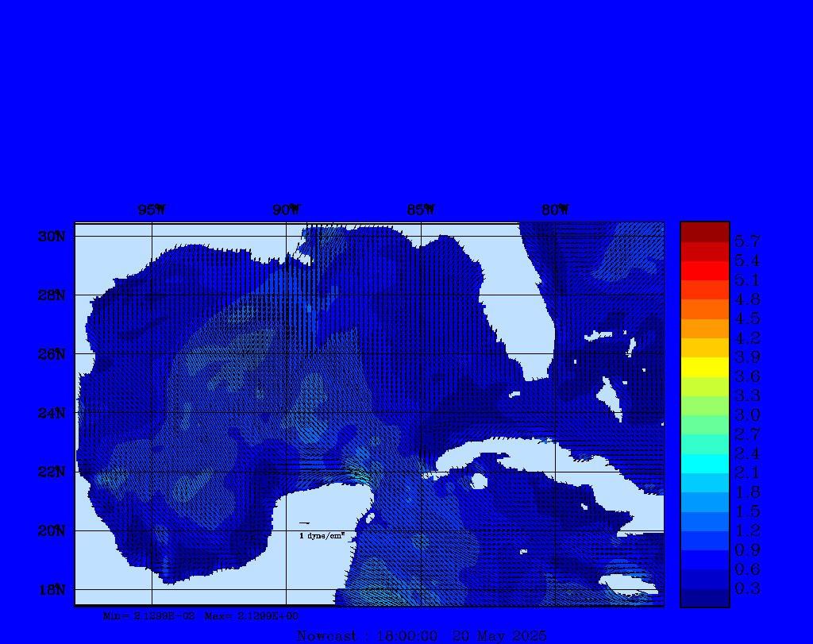Click the 95W longitude label
Viewport: 813px width, 644px height.
(151, 210)
